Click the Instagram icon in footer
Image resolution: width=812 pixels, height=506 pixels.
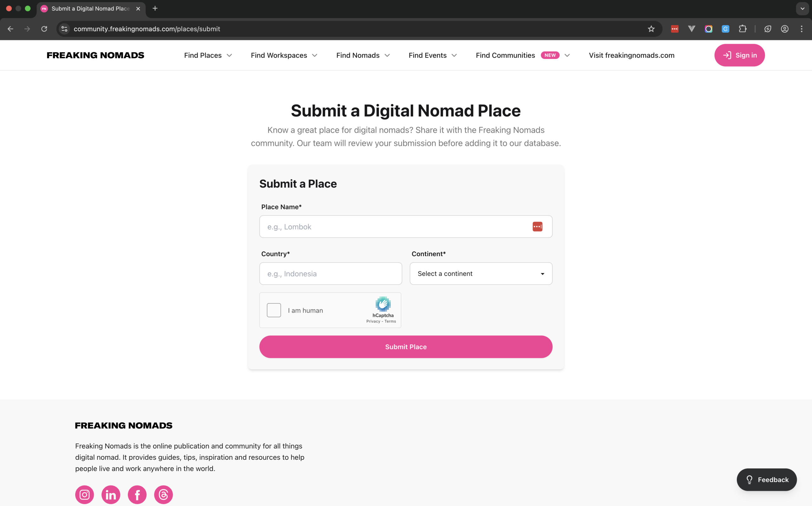(84, 494)
